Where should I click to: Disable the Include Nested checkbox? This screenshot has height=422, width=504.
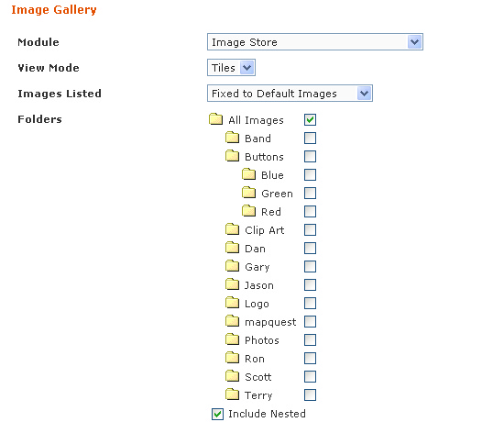217,414
